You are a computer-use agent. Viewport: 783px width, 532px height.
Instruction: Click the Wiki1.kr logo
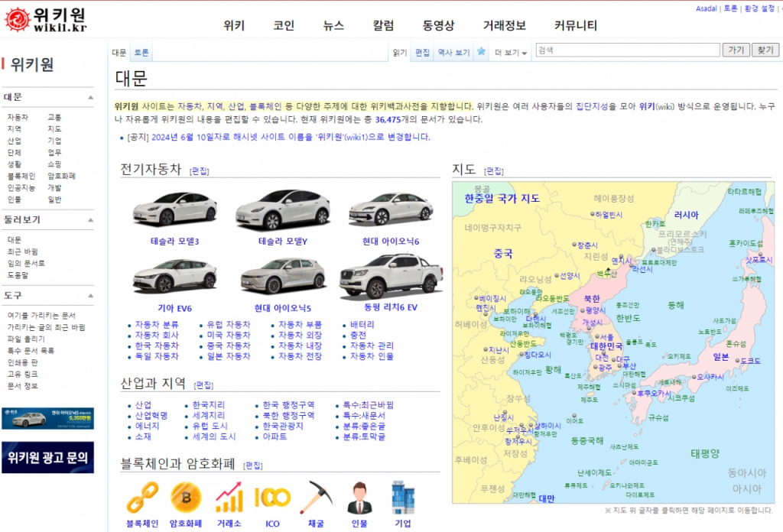tap(45, 20)
